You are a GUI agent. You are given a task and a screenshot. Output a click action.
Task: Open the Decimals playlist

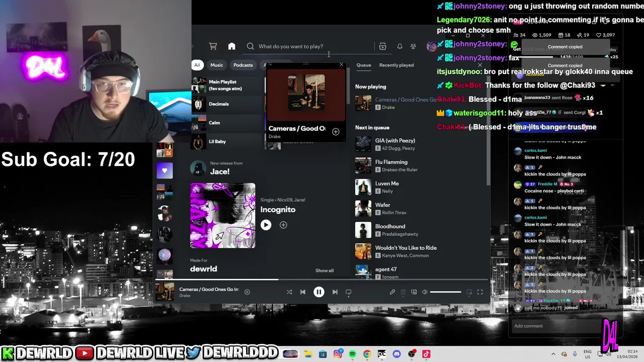(228, 104)
